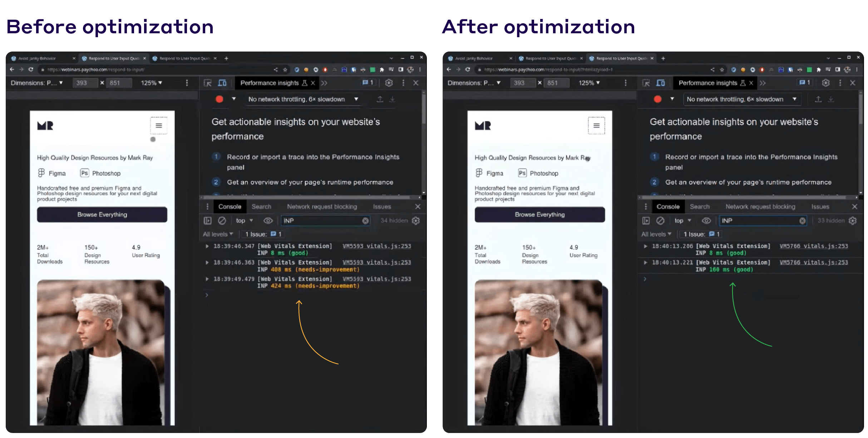Open console settings gear in Before console

[416, 221]
